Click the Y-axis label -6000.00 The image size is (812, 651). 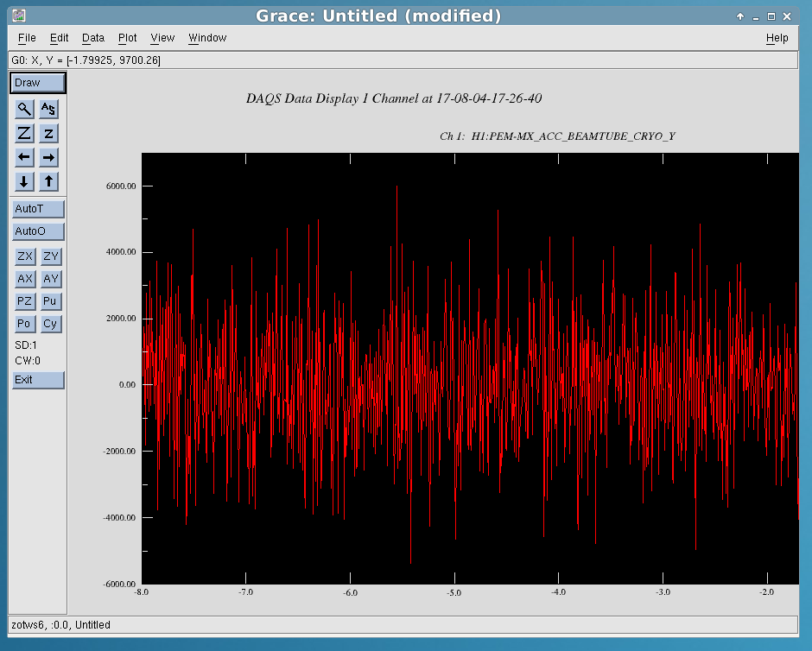(119, 585)
